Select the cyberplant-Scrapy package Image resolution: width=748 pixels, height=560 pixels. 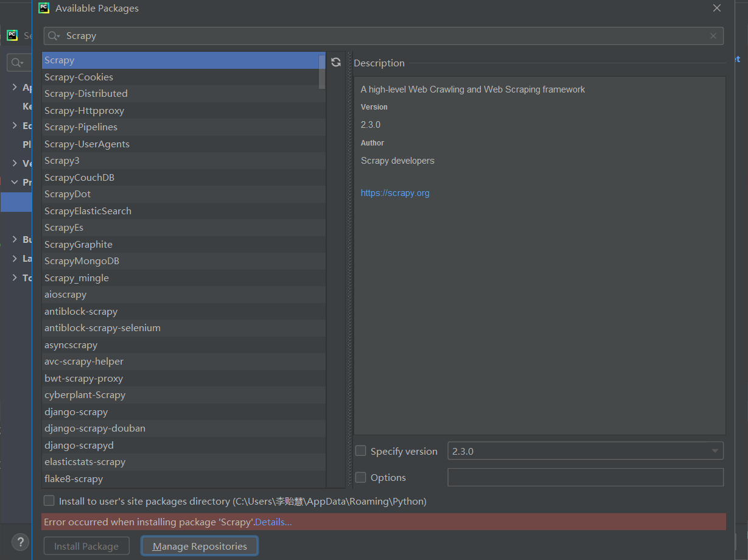tap(183, 395)
